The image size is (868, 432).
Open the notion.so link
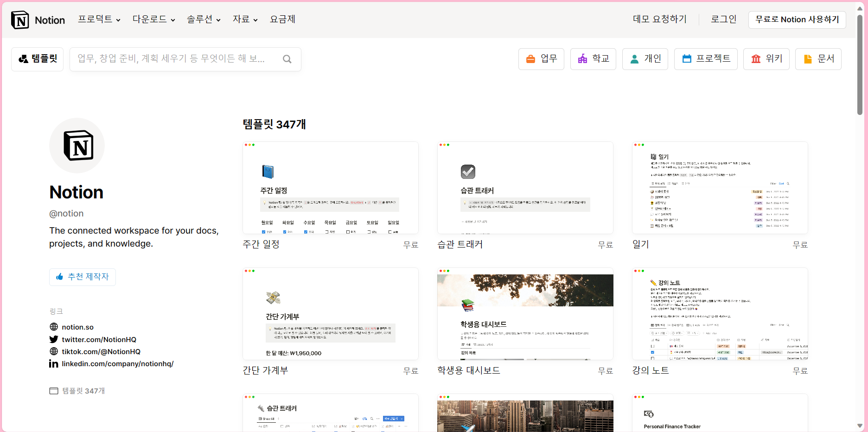[77, 327]
